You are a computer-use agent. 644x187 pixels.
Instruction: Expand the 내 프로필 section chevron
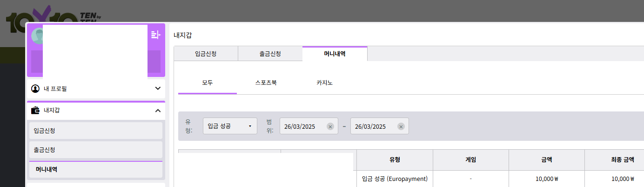[157, 88]
